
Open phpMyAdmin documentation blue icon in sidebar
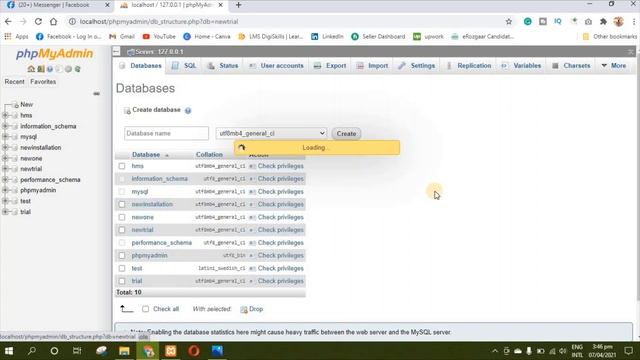click(x=50, y=69)
